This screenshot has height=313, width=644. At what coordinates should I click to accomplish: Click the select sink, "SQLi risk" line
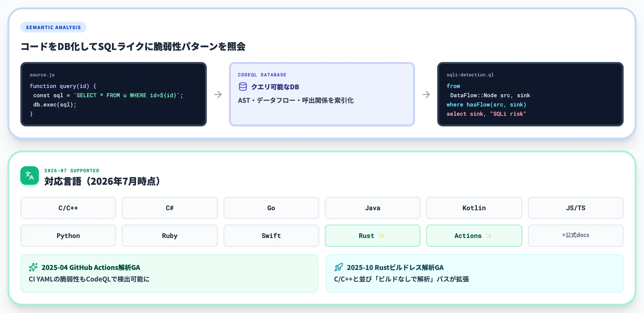click(x=486, y=114)
